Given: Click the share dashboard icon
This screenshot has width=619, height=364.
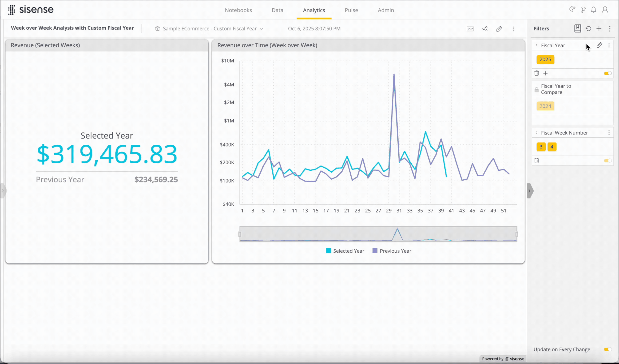Looking at the screenshot, I should [485, 29].
